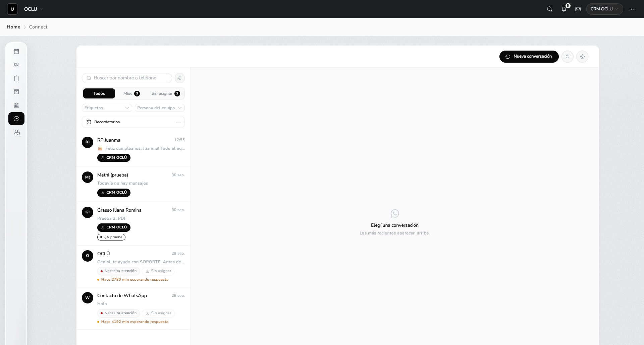Open the contacts group icon in sidebar

[x=16, y=65]
